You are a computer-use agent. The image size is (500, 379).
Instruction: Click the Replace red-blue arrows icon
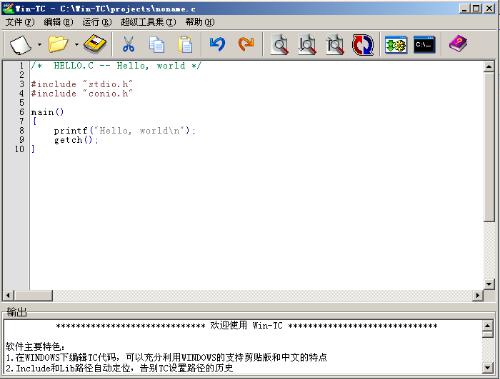(x=363, y=44)
